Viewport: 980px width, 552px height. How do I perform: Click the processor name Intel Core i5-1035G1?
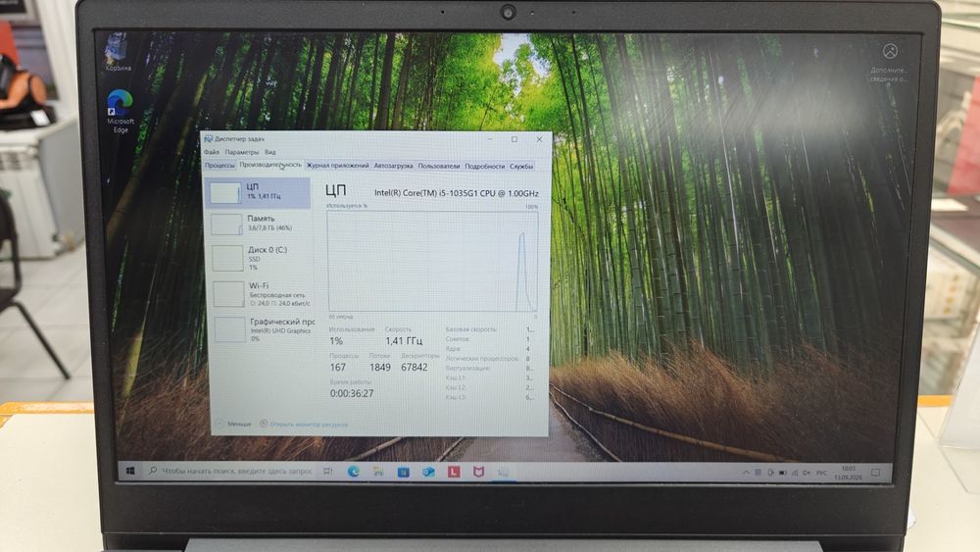pos(457,193)
